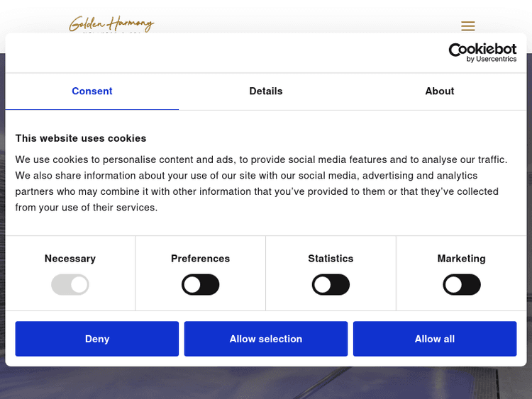Switch to the Consent tab
The height and width of the screenshot is (399, 532).
coord(92,91)
